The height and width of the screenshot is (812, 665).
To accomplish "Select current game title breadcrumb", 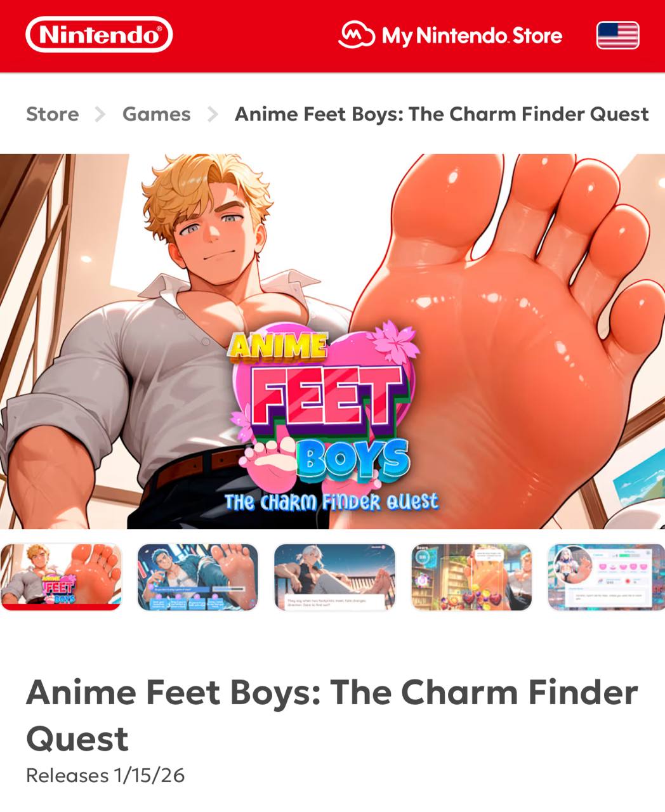I will point(442,114).
